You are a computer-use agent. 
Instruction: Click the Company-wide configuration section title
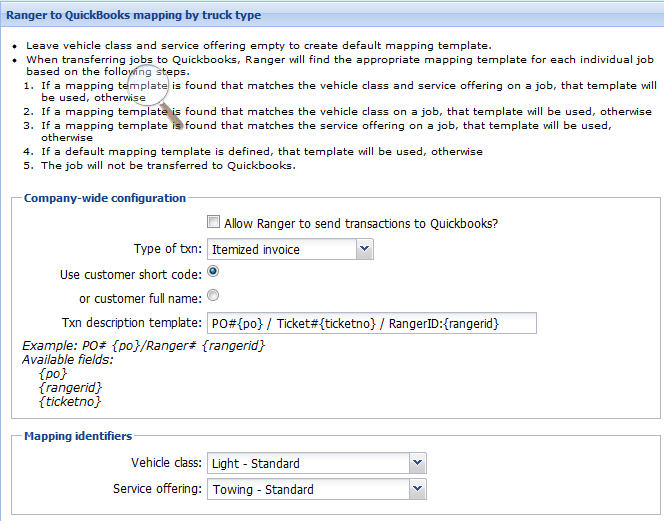105,198
